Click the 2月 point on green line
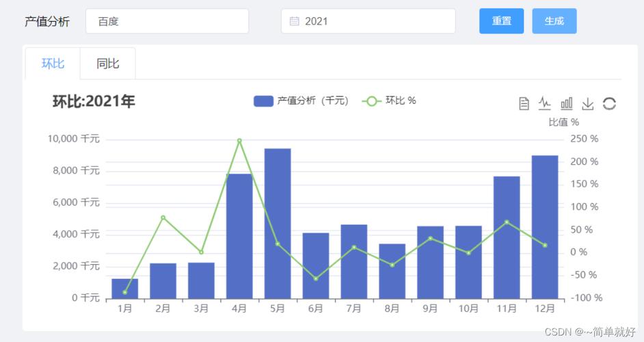This screenshot has height=342, width=644. point(163,218)
